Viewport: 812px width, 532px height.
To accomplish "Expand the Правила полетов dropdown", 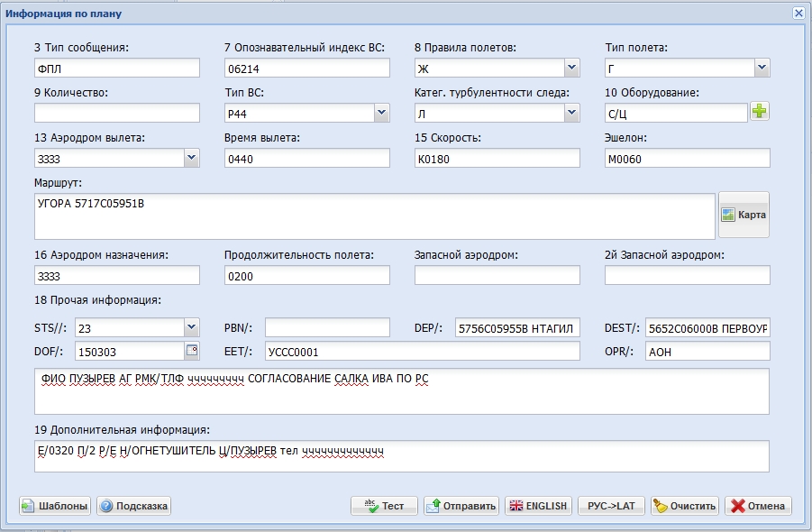I will point(571,68).
